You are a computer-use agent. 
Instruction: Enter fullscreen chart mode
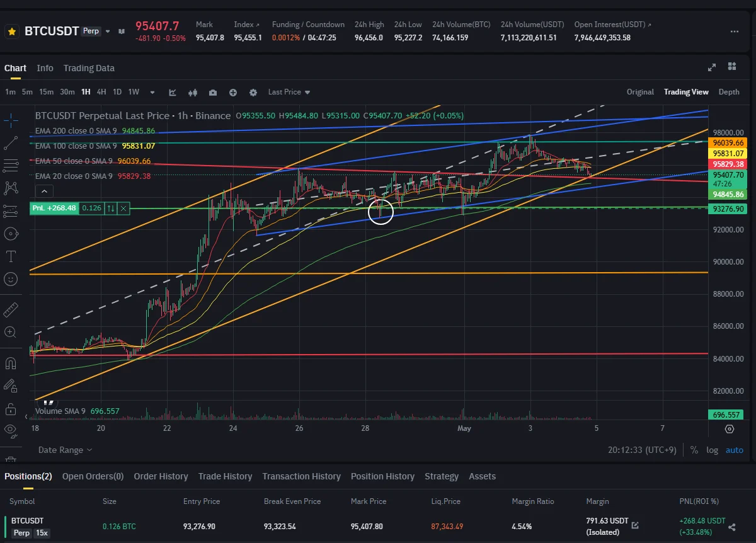(x=712, y=67)
